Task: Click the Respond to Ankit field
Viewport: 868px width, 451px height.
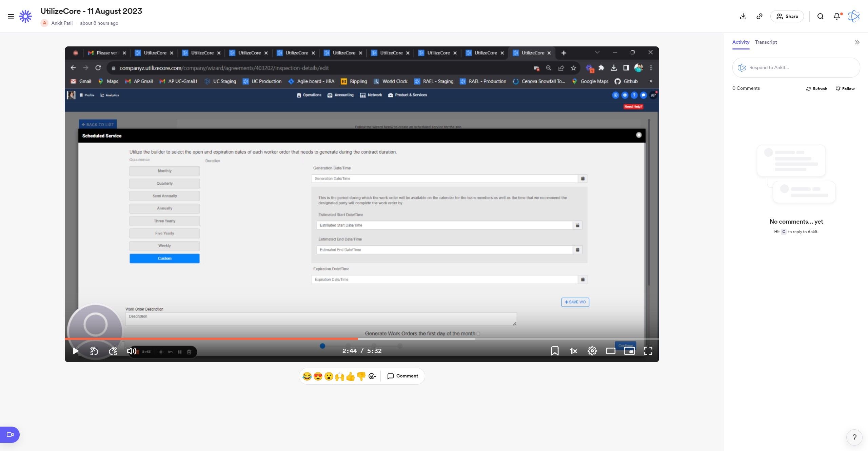Action: [796, 67]
